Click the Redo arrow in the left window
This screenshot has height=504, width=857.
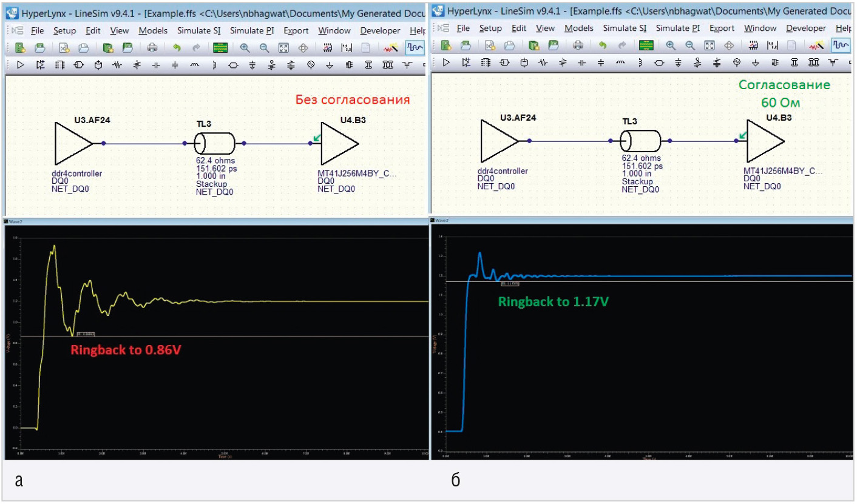195,49
